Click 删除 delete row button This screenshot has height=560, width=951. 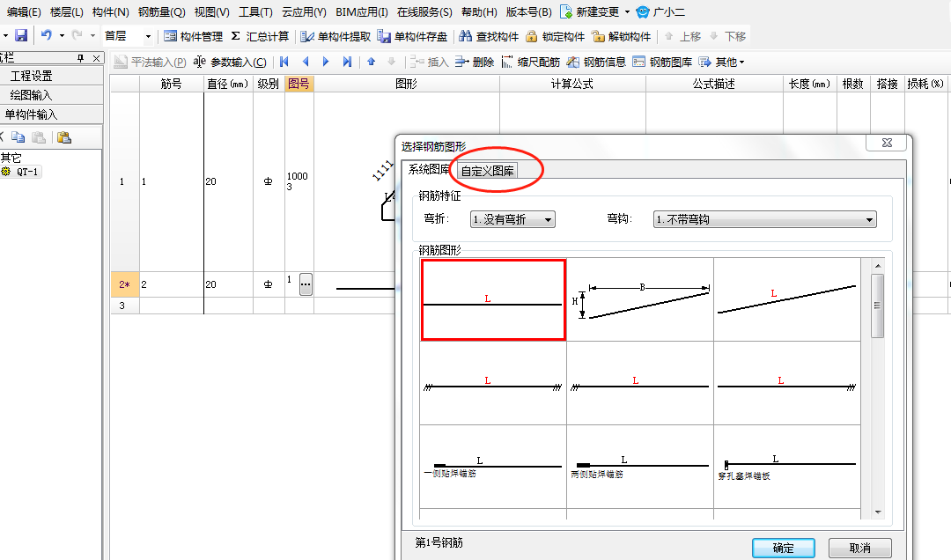tap(475, 62)
